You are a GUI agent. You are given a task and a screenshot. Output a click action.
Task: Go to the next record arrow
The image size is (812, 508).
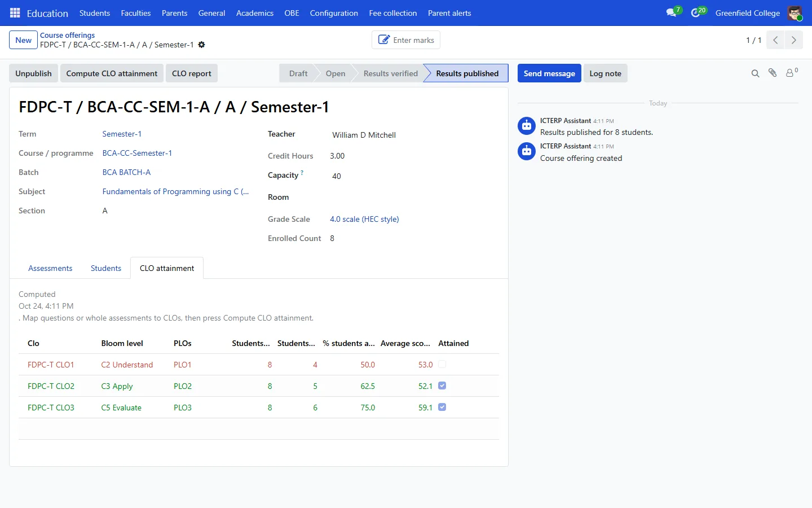click(793, 40)
